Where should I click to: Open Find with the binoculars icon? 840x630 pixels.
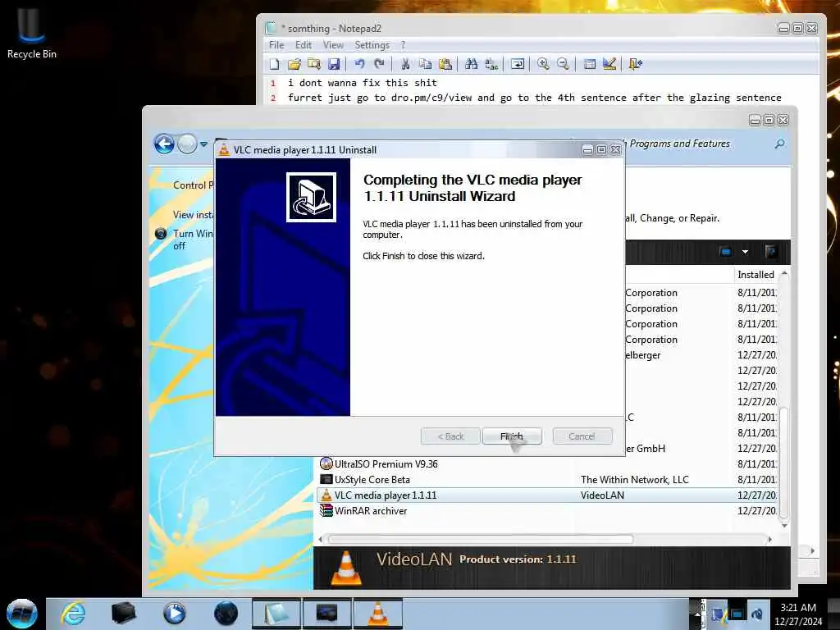(x=472, y=64)
